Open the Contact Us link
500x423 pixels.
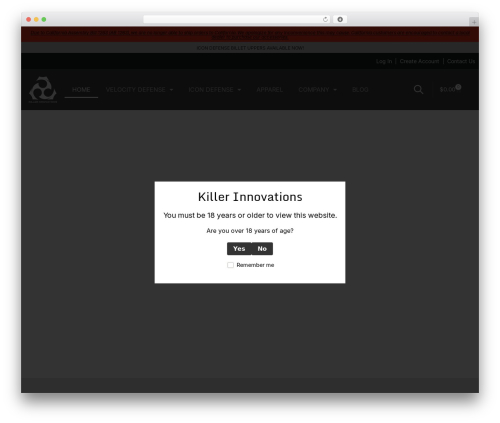click(x=461, y=61)
